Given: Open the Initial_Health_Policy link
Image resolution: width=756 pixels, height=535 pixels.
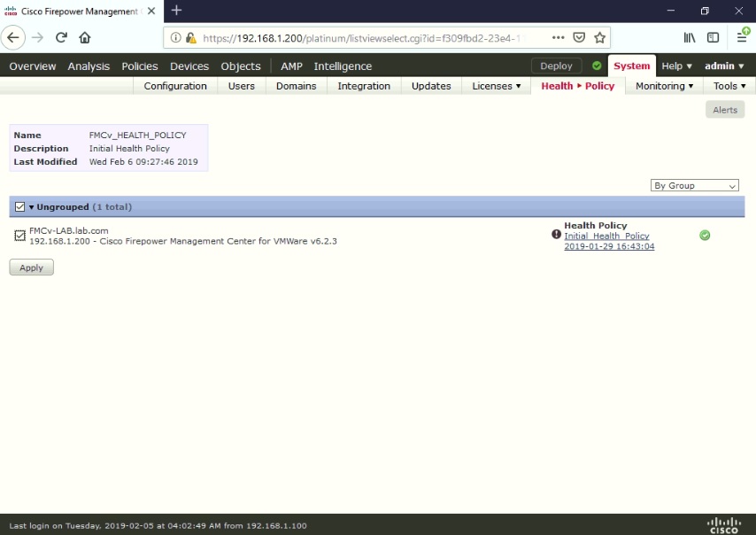Looking at the screenshot, I should [x=606, y=236].
